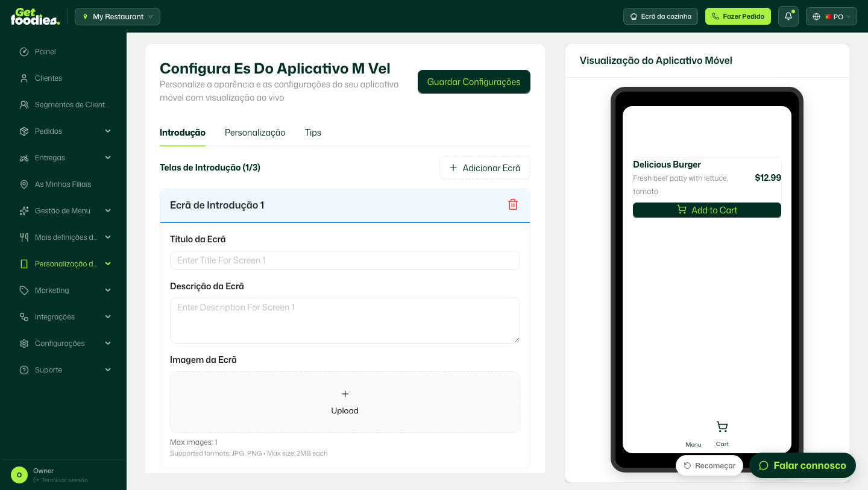Select the Introdução tab
This screenshot has width=868, height=490.
[183, 133]
